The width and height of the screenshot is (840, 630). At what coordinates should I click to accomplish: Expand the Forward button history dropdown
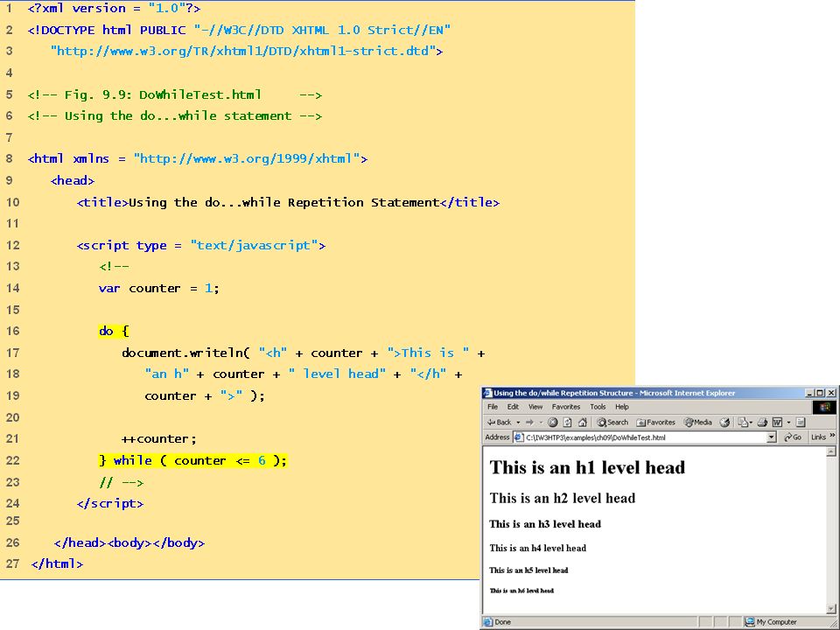click(541, 422)
